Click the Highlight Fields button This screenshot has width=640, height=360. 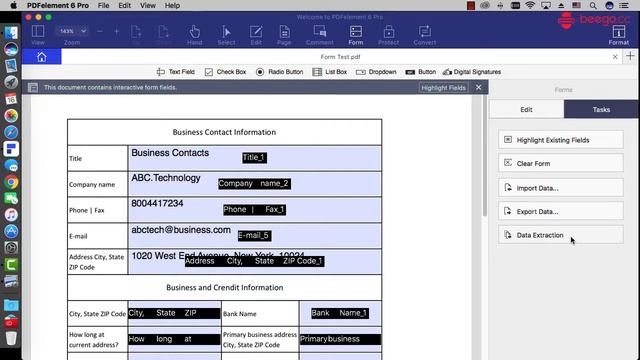[443, 87]
